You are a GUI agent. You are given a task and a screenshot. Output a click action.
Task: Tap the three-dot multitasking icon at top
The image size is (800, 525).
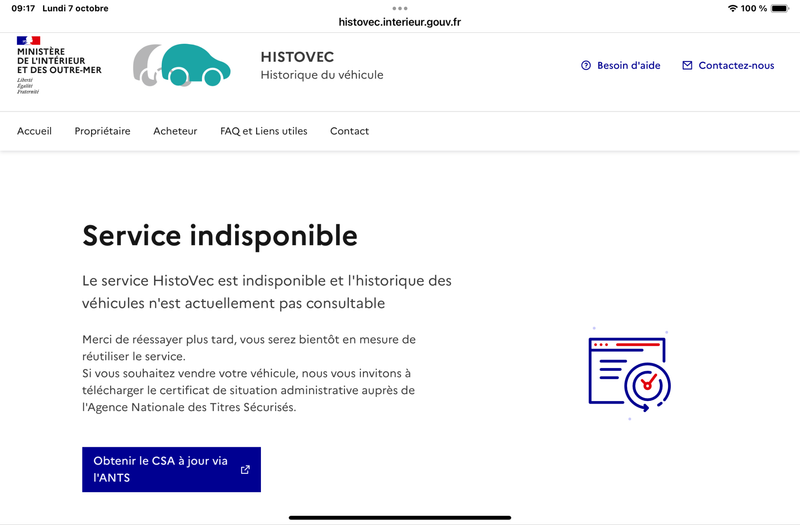pos(400,8)
